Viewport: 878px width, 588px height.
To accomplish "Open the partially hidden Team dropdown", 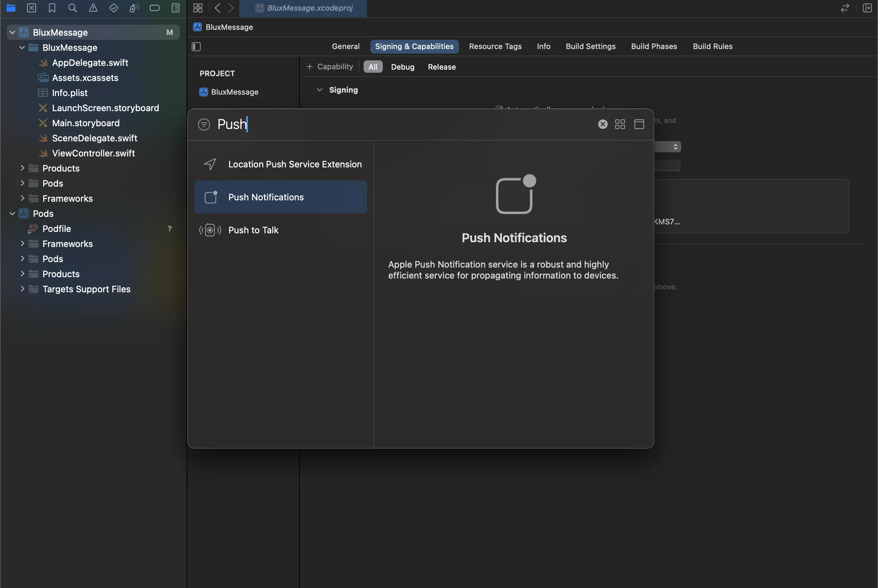I will (668, 147).
